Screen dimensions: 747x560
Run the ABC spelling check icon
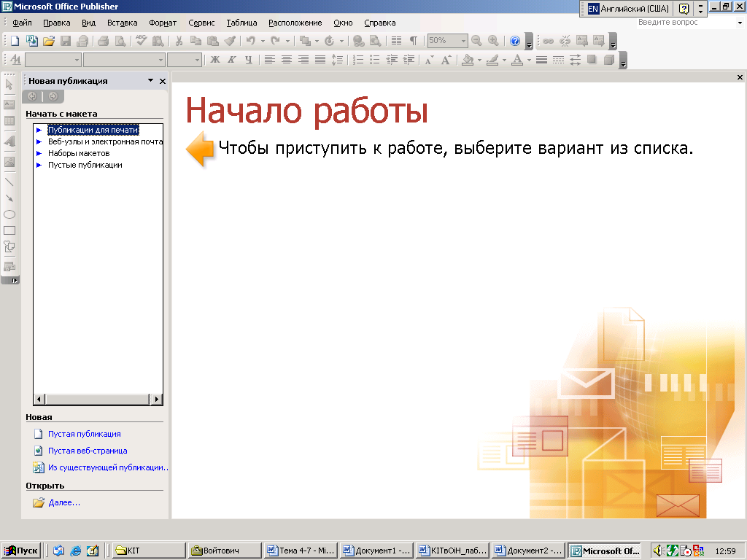141,41
